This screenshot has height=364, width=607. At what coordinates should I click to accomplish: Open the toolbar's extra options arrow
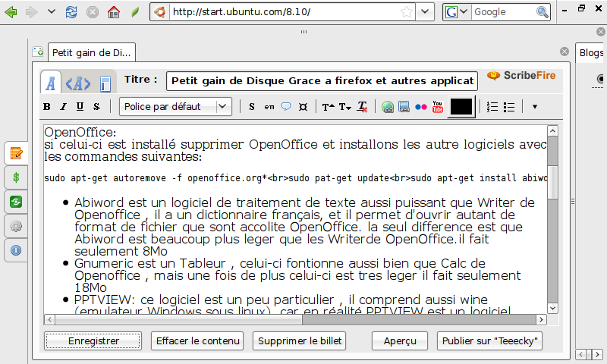point(535,107)
